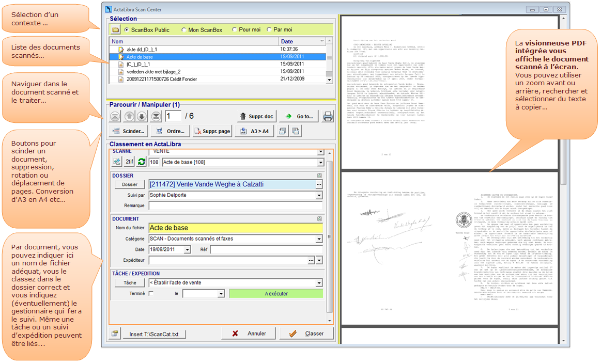
Task: Click the Classement form vertical scrollbar
Action: 330,236
